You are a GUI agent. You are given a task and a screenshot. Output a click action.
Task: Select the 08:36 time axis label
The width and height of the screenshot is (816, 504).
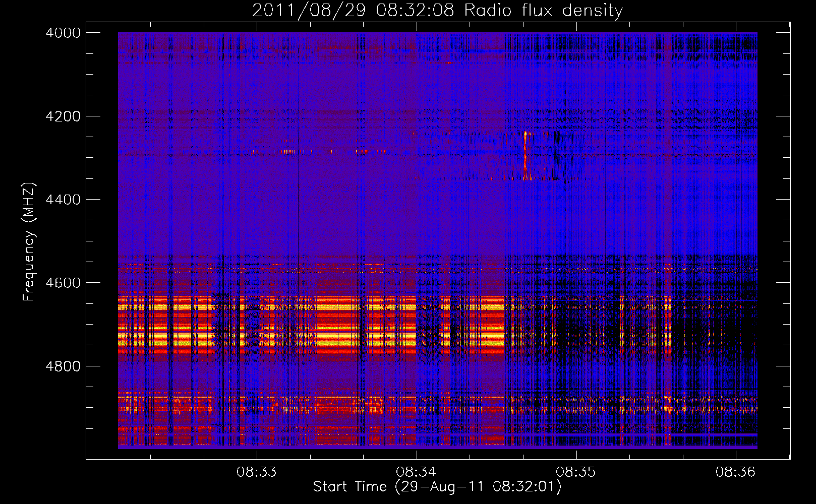coord(736,472)
